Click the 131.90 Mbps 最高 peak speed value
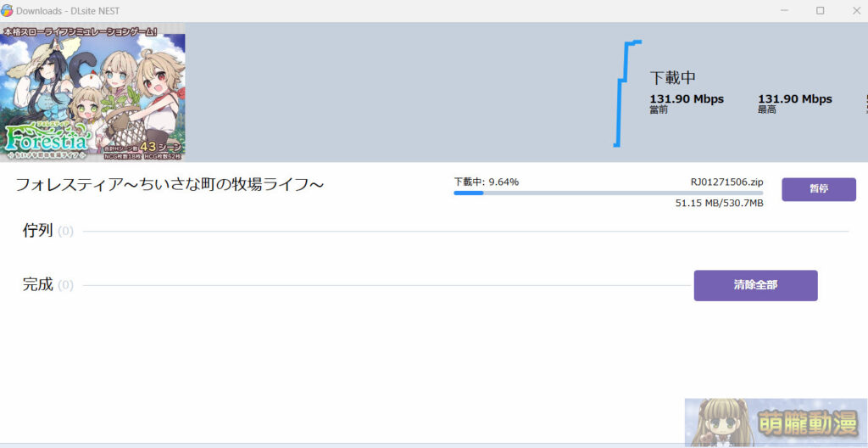This screenshot has width=868, height=448. 795,98
